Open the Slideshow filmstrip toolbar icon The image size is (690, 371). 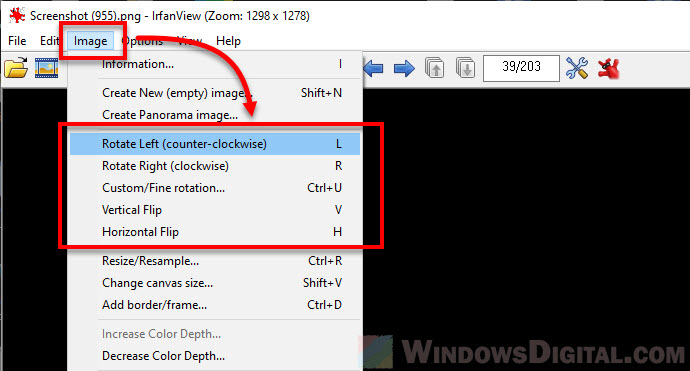point(46,68)
